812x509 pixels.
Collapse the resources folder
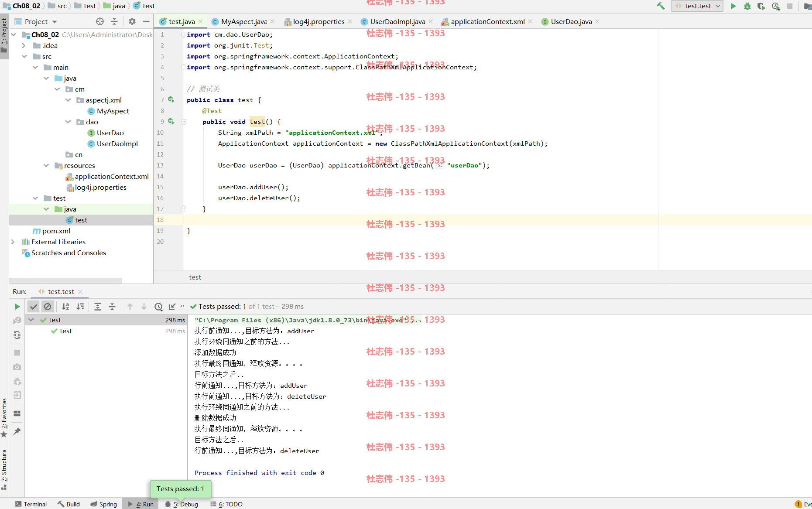pos(46,165)
